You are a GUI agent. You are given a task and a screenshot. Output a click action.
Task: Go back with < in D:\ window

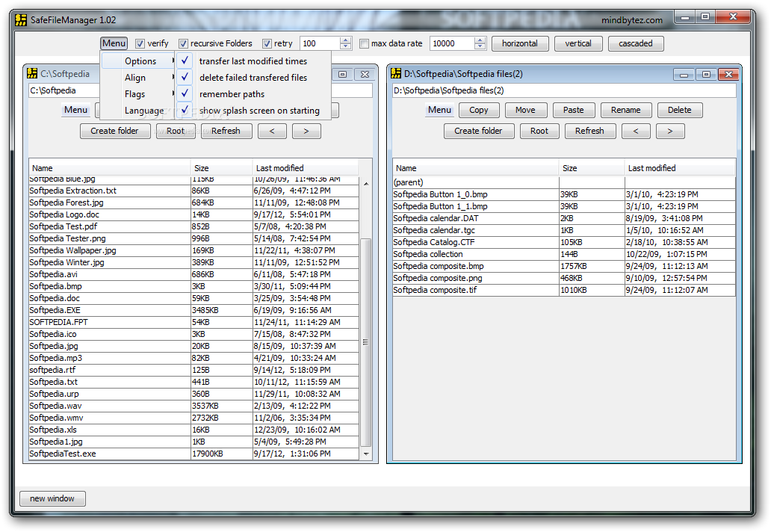coord(636,131)
